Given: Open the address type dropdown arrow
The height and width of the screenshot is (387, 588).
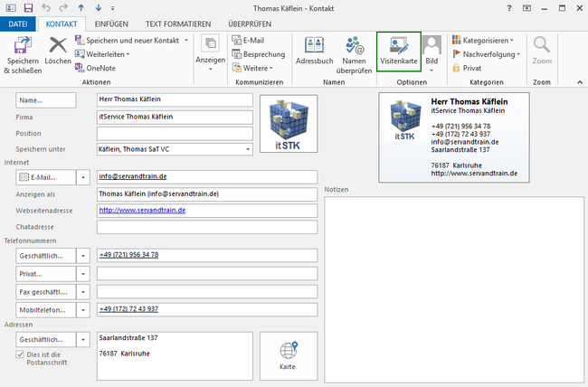Looking at the screenshot, I should pos(83,340).
